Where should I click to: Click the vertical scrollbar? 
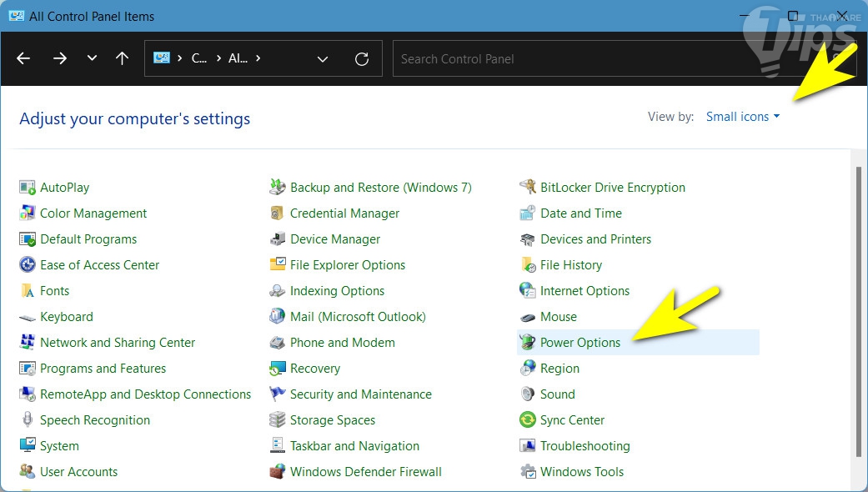(859, 309)
